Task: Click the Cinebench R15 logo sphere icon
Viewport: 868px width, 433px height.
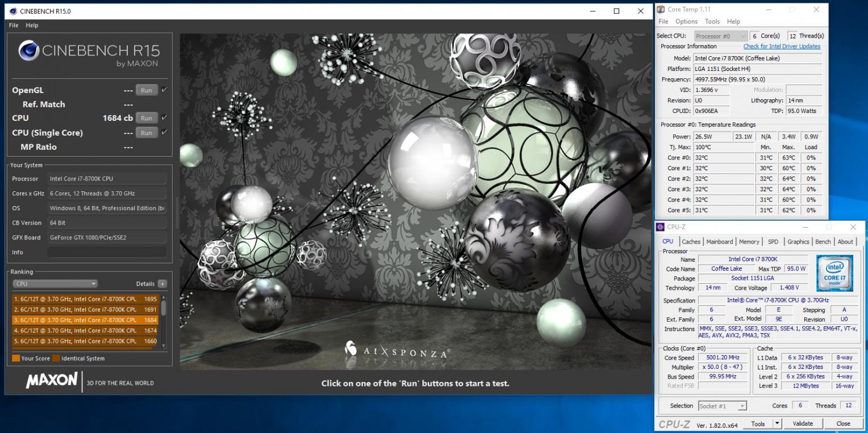Action: pyautogui.click(x=29, y=52)
